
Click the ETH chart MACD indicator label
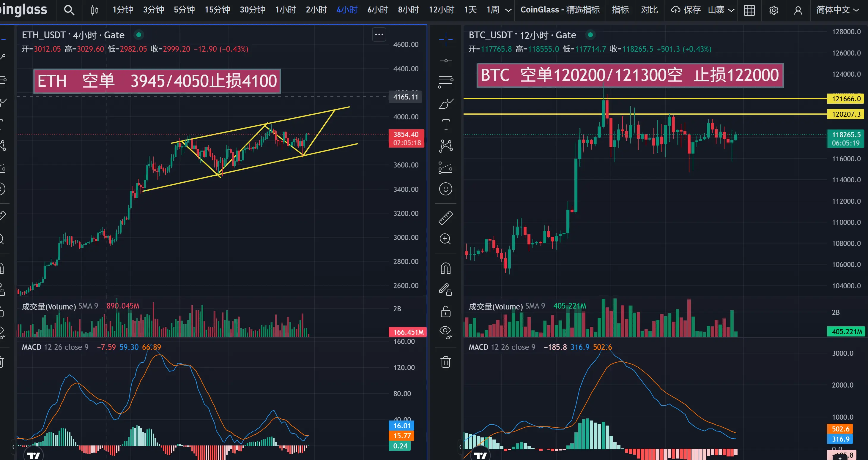(x=31, y=347)
